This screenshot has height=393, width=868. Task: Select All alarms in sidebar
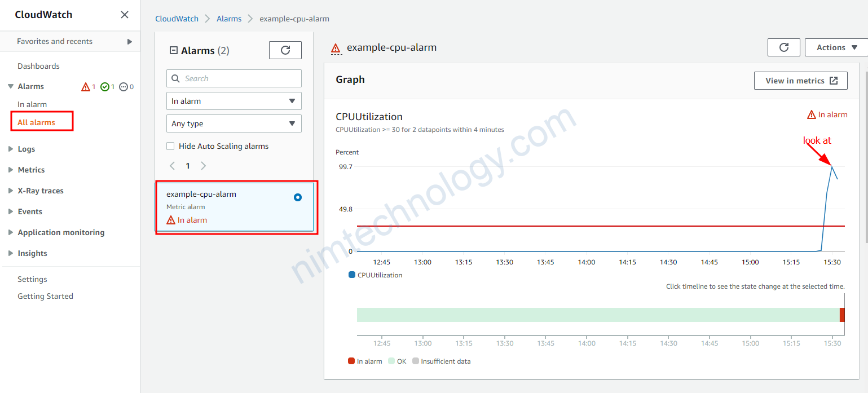pos(36,122)
